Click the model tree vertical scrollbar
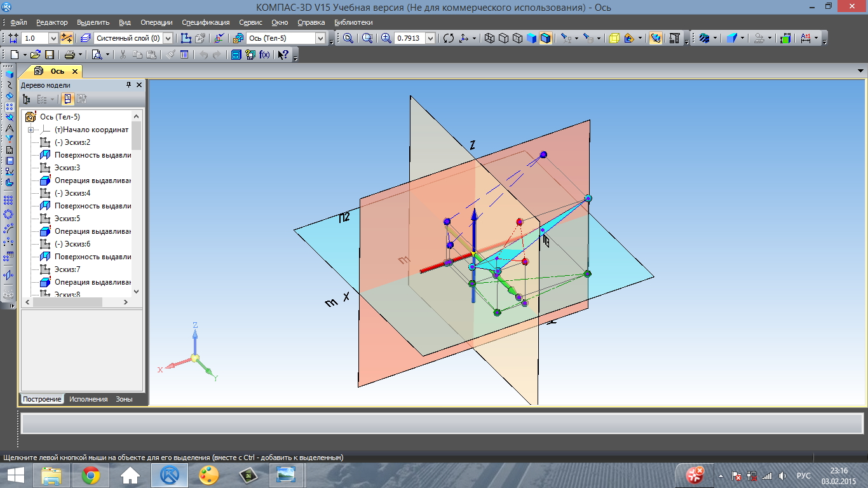 pyautogui.click(x=136, y=203)
